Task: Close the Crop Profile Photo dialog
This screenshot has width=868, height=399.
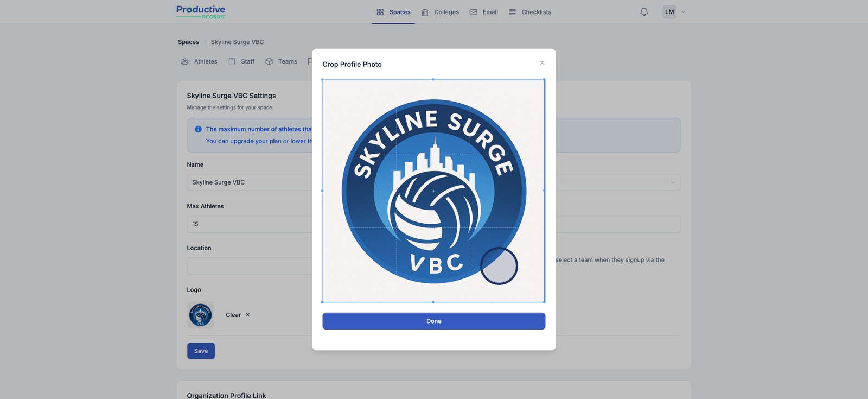Action: point(542,63)
